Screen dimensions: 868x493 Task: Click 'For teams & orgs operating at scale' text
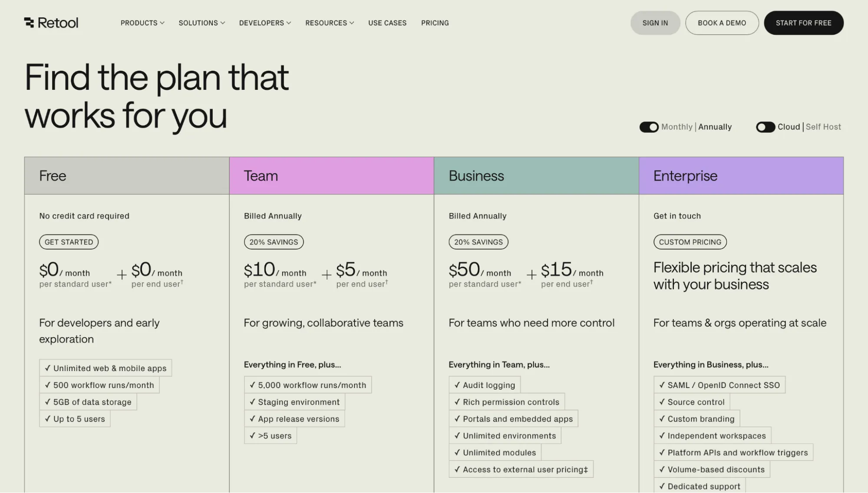point(740,323)
